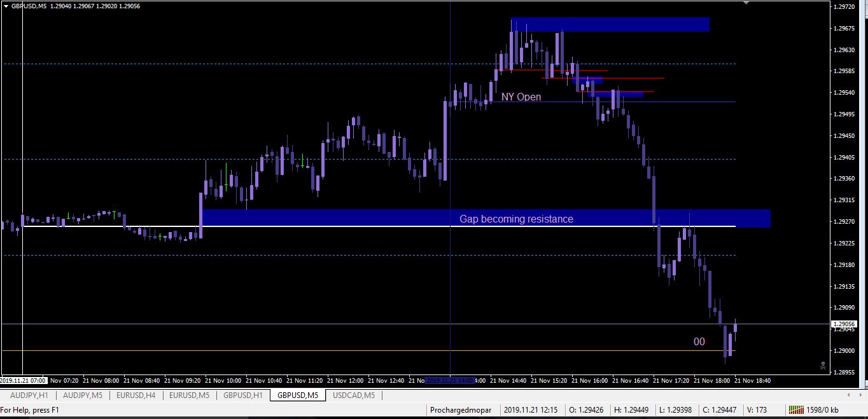The width and height of the screenshot is (868, 419).
Task: Click the 1598/0 kb traffic indicator
Action: (823, 410)
